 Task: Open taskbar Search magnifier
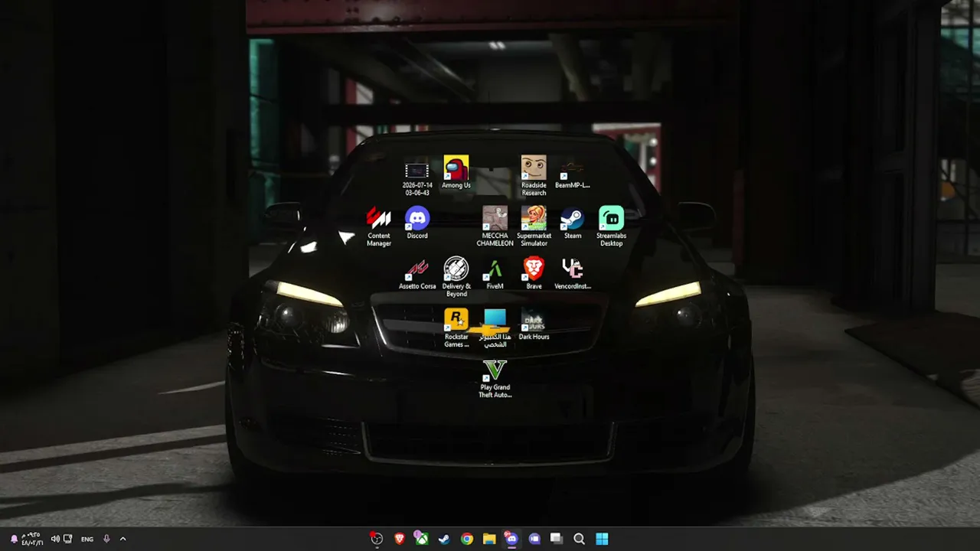coord(580,539)
